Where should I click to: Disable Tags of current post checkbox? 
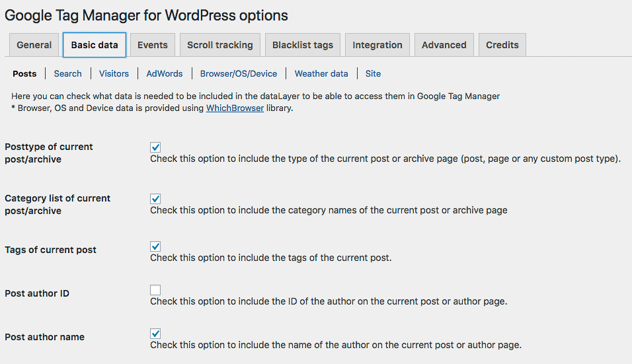155,246
